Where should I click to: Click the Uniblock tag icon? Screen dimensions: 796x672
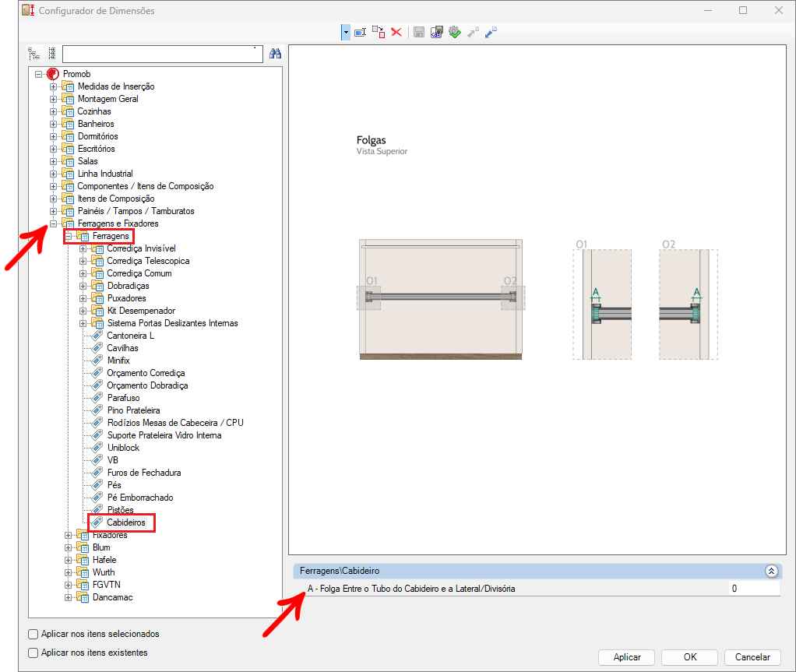(x=97, y=447)
